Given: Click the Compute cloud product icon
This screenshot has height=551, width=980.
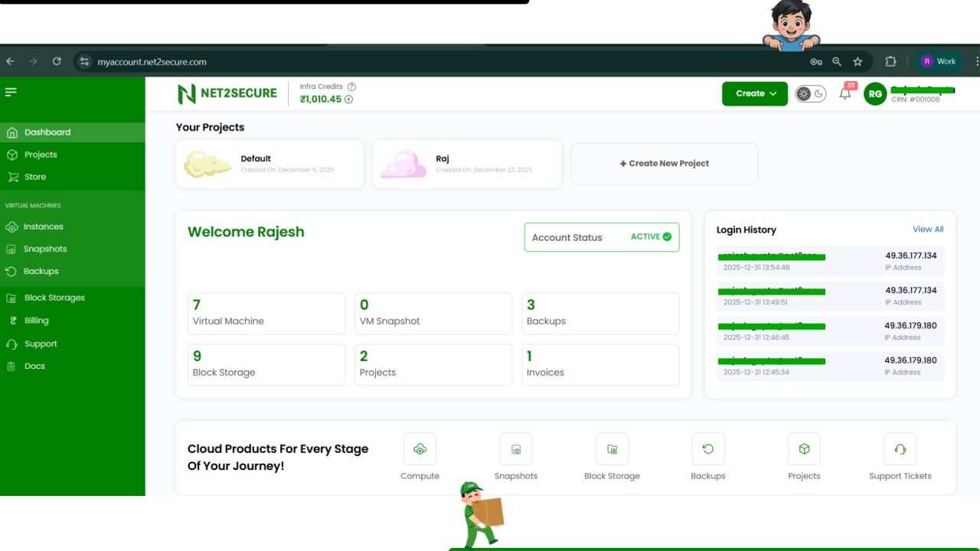Looking at the screenshot, I should 420,449.
